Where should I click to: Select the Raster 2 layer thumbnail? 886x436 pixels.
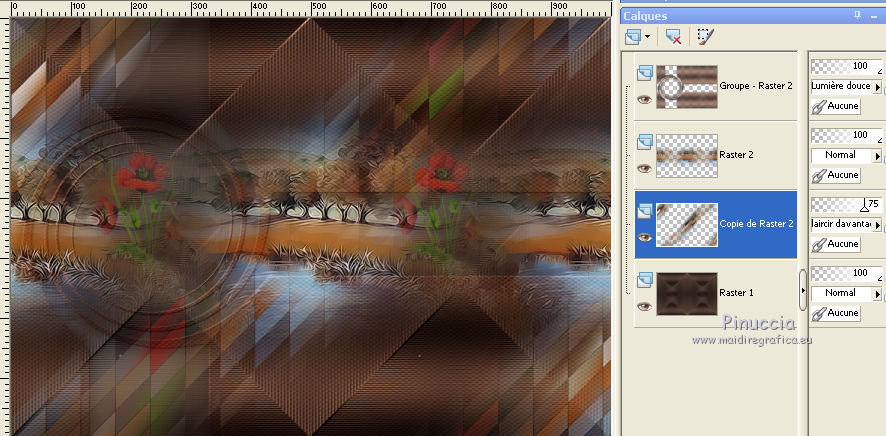coord(687,155)
